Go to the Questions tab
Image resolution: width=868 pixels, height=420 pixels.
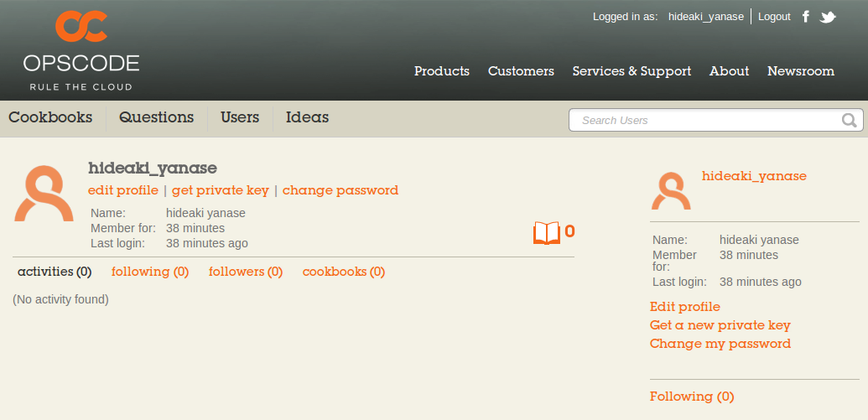click(157, 117)
